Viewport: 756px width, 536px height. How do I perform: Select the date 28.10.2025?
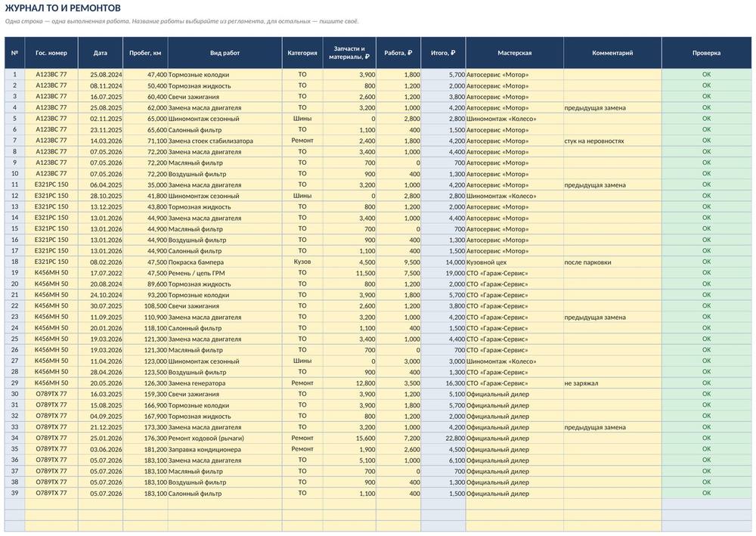[101, 196]
